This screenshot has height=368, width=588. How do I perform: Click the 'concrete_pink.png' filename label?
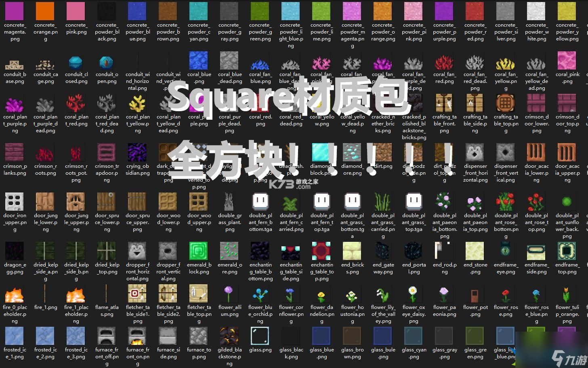[76, 28]
